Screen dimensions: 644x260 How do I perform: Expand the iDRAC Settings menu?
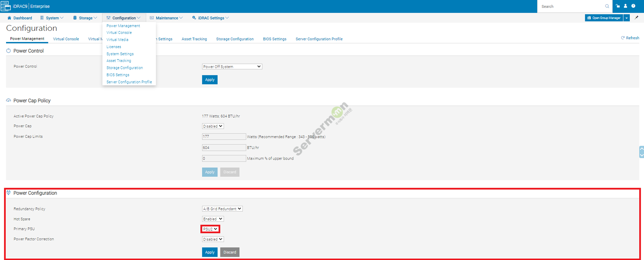tap(210, 18)
